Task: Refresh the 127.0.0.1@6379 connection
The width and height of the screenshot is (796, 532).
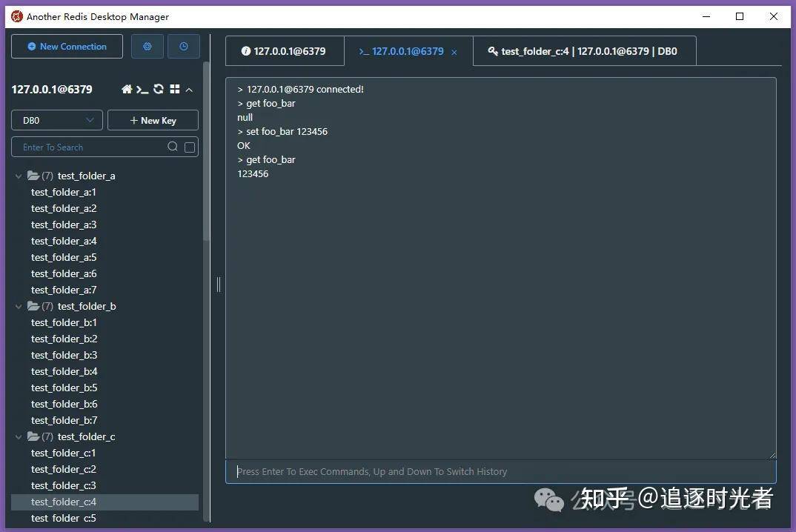Action: coord(159,90)
